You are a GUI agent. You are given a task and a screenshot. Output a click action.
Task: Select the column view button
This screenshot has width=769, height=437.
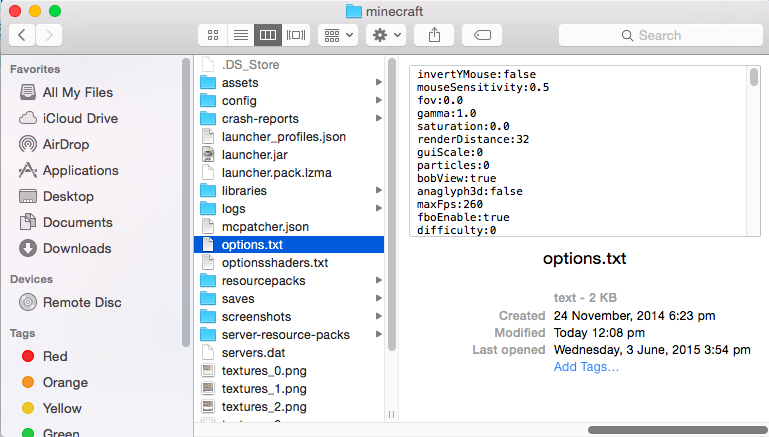click(268, 35)
